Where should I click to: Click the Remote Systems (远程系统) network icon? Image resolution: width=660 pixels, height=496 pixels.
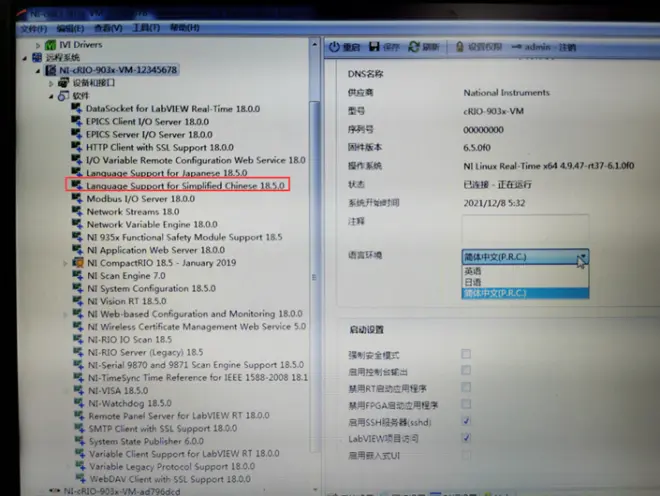(37, 57)
